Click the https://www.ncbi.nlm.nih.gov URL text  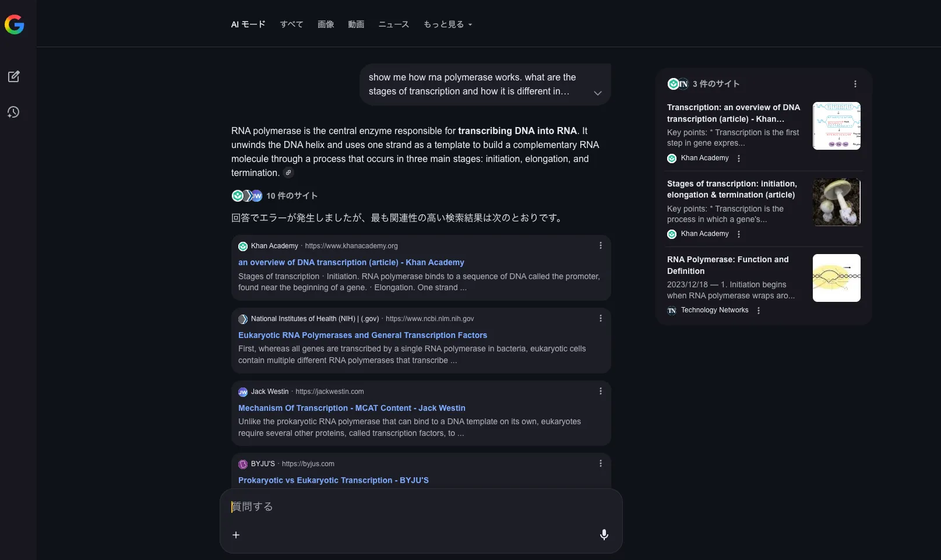click(x=430, y=319)
